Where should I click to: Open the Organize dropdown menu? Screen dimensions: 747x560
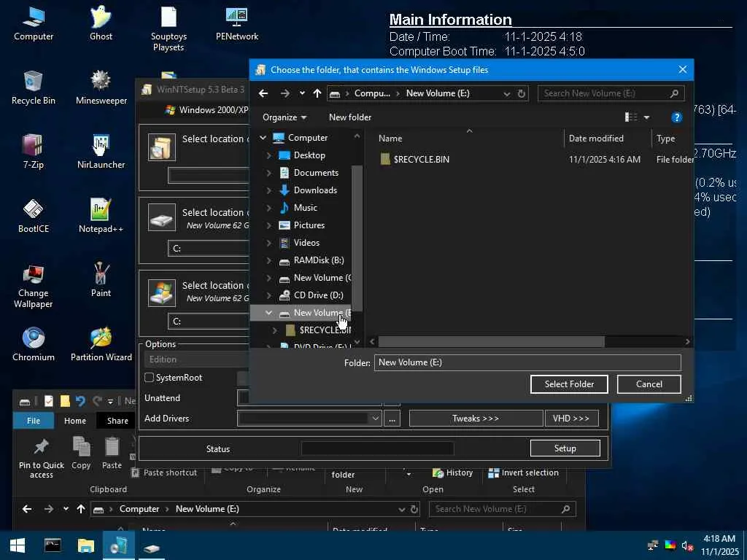pos(285,117)
